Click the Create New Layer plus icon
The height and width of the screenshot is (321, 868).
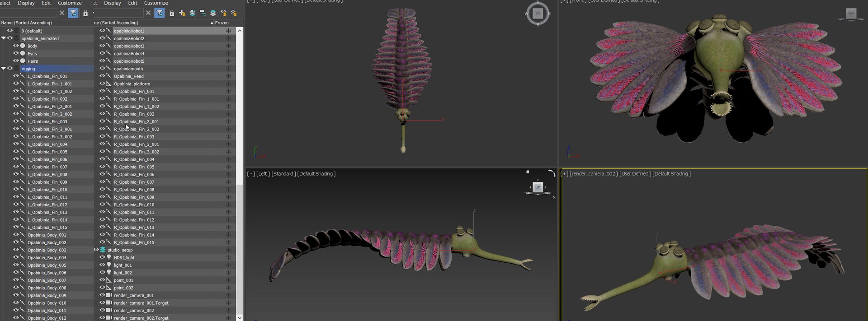[x=182, y=13]
